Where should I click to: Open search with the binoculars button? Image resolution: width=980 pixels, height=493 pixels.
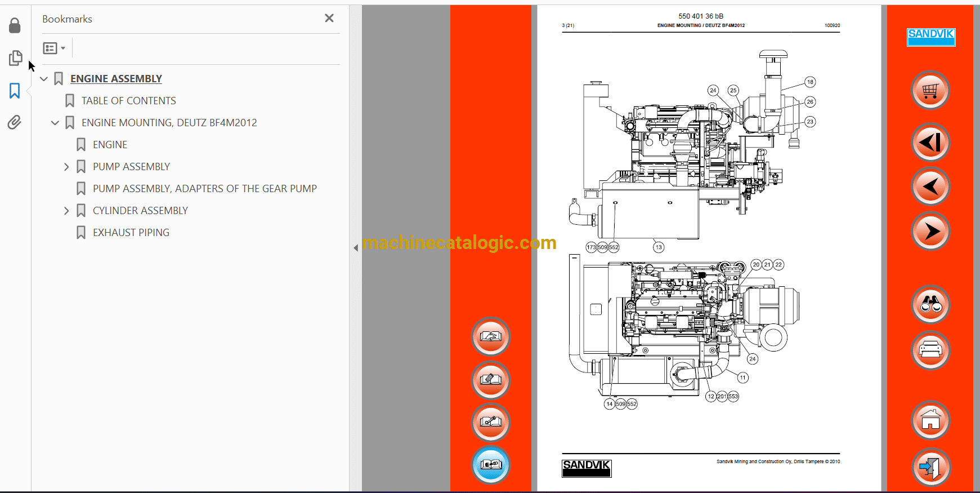click(930, 305)
